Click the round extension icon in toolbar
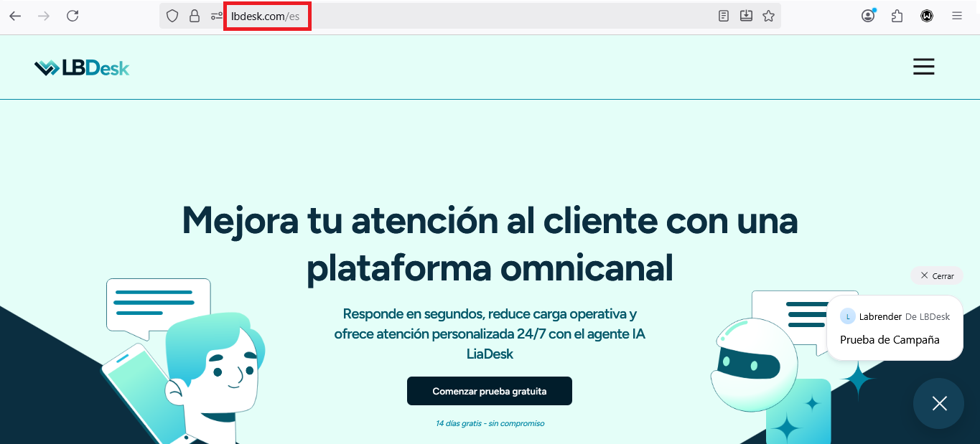Viewport: 980px width, 444px height. (927, 16)
